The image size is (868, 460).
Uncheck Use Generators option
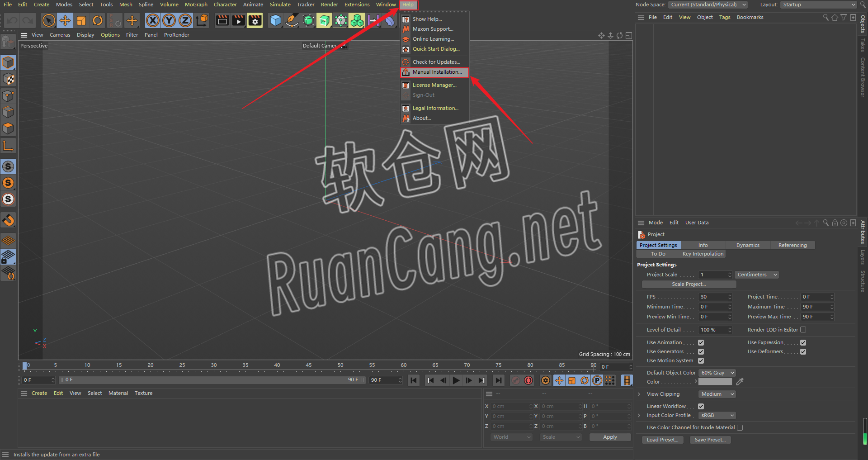701,351
